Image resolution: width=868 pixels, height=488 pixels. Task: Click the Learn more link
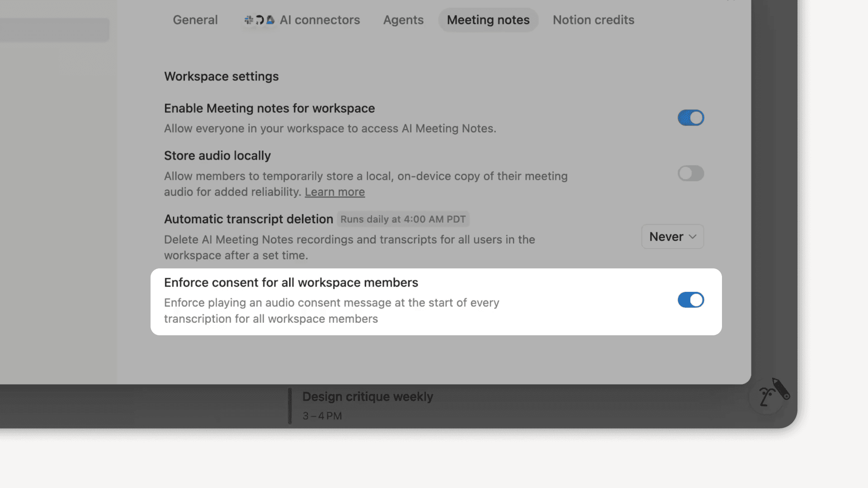click(335, 192)
